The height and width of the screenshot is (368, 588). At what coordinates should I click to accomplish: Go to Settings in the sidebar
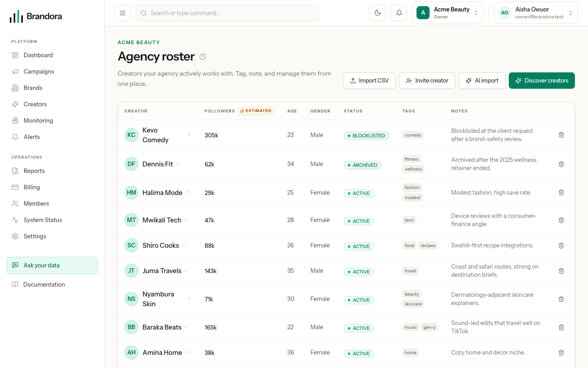click(52, 236)
